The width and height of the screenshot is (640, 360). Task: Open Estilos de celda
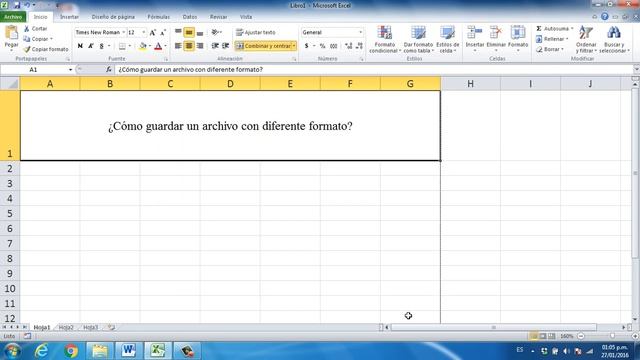[x=447, y=39]
